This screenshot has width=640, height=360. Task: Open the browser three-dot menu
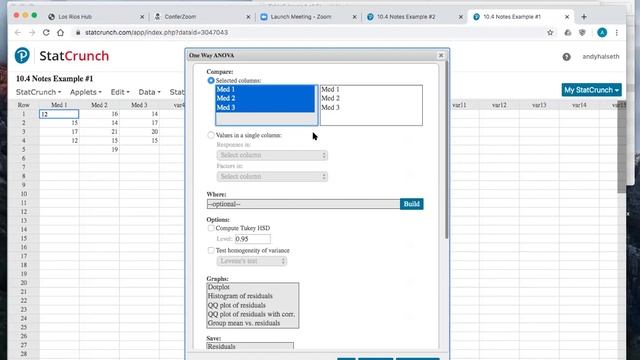[x=617, y=33]
